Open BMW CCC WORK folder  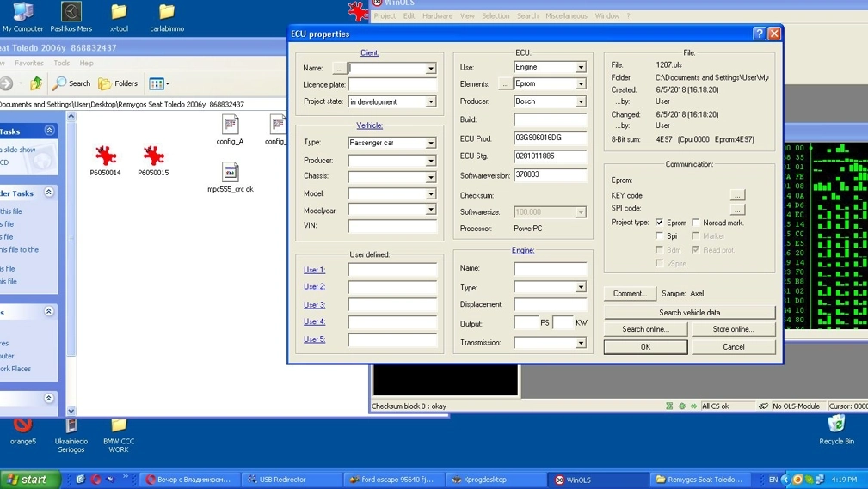click(119, 436)
